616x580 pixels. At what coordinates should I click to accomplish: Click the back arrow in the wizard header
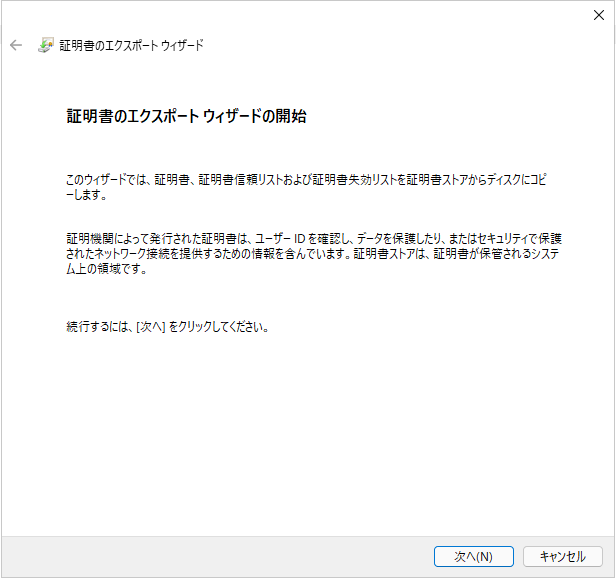pyautogui.click(x=16, y=45)
